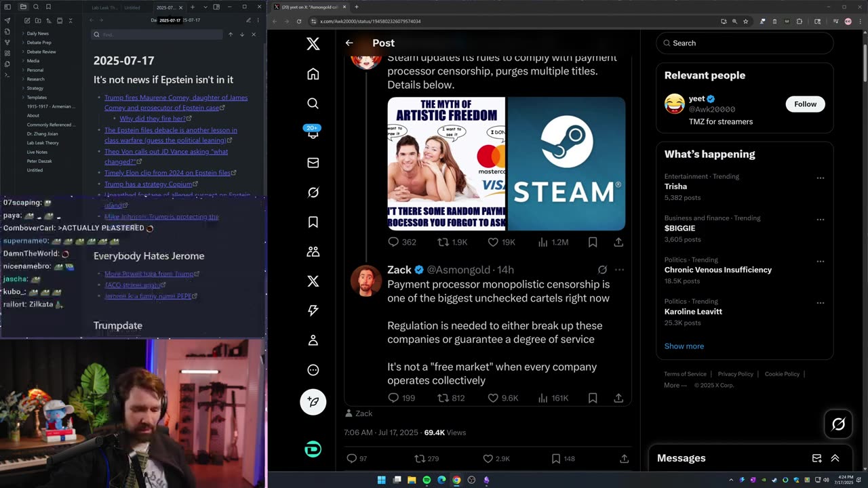Open Grok icon in X sidebar

(x=313, y=192)
